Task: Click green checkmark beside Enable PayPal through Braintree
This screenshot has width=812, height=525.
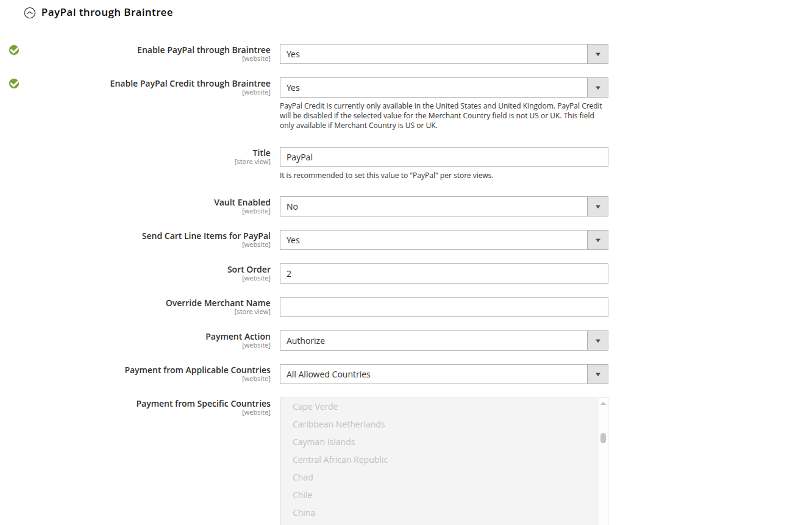Action: click(x=14, y=50)
